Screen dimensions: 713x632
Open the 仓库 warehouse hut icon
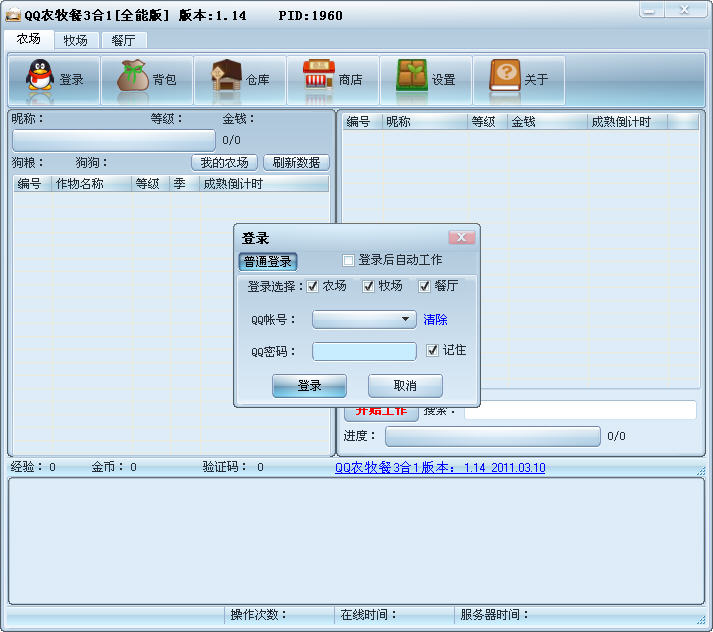click(x=226, y=75)
